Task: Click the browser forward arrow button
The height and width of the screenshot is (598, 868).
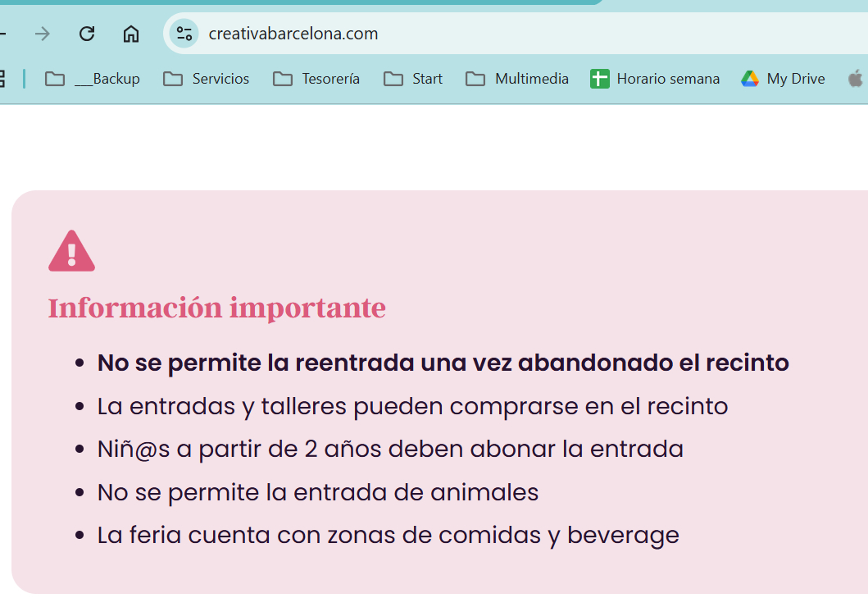Action: click(43, 34)
